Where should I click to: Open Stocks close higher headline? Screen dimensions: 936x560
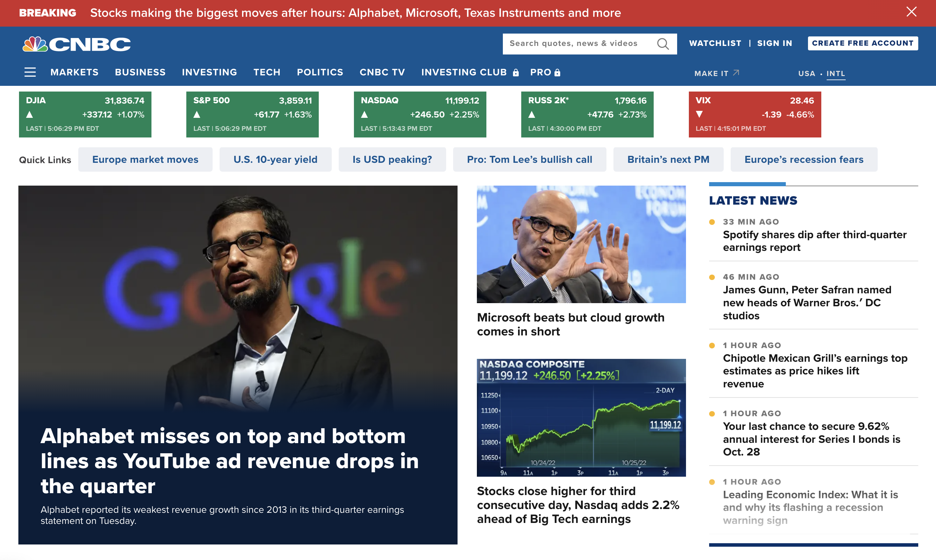(x=578, y=505)
